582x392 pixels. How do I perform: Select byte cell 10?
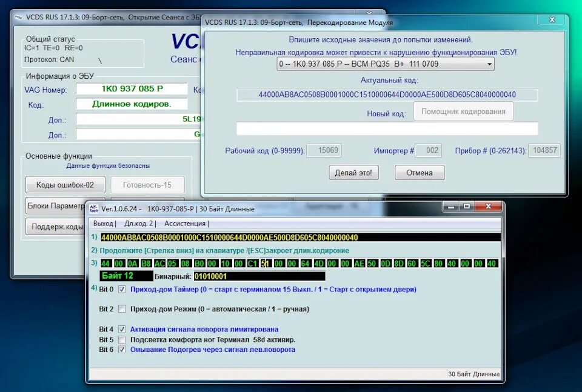226,264
